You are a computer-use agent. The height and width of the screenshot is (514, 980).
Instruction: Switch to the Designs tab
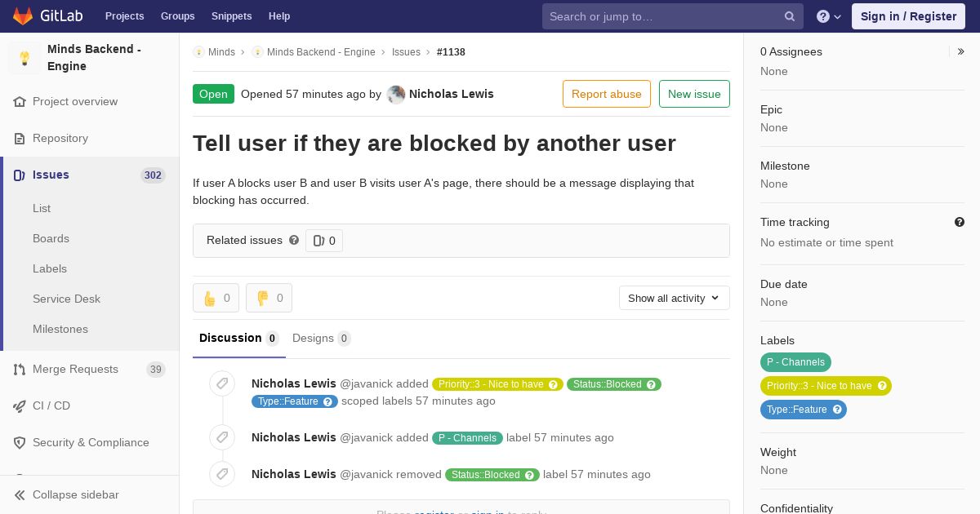point(322,339)
